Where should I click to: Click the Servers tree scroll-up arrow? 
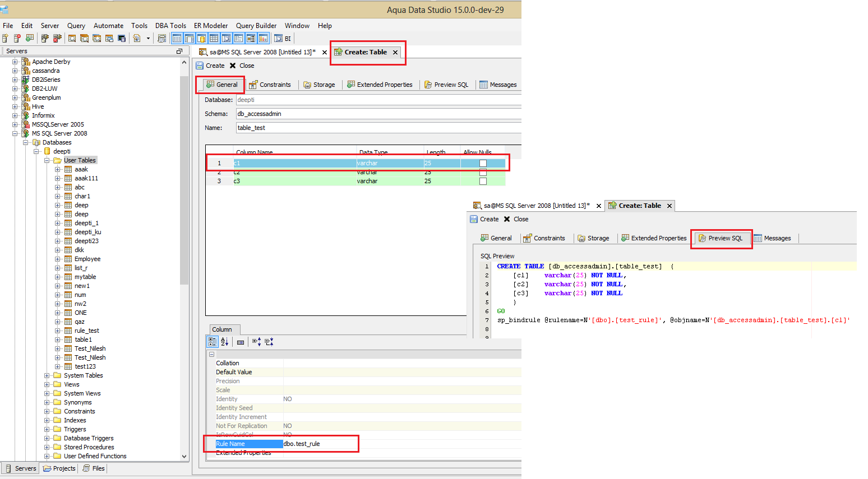click(184, 62)
